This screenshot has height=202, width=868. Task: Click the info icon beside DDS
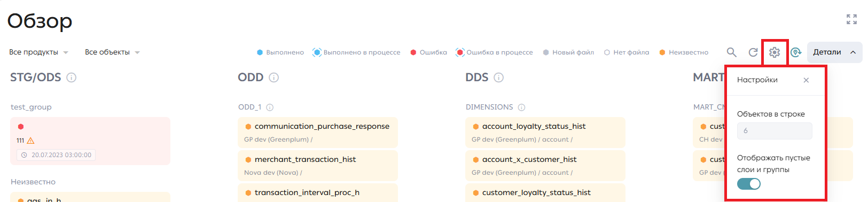pos(498,77)
